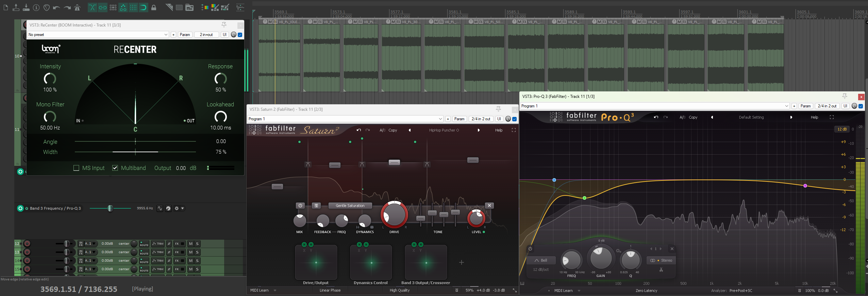The image size is (868, 296).
Task: Click the toolbar lock icon
Action: coord(154,7)
